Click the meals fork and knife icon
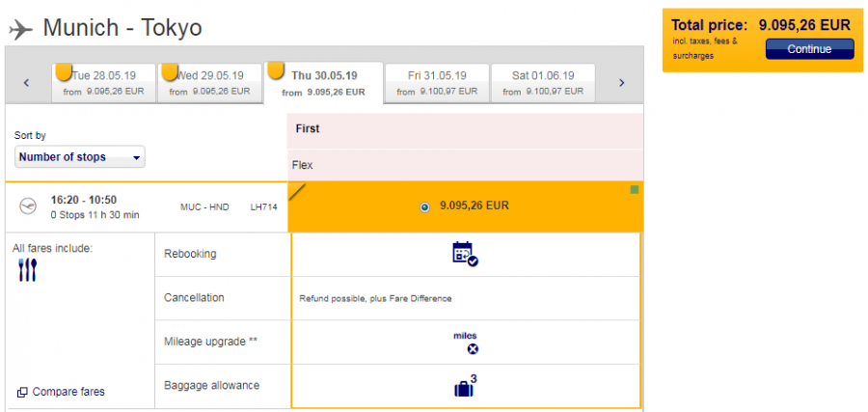868x412 pixels. tap(27, 270)
